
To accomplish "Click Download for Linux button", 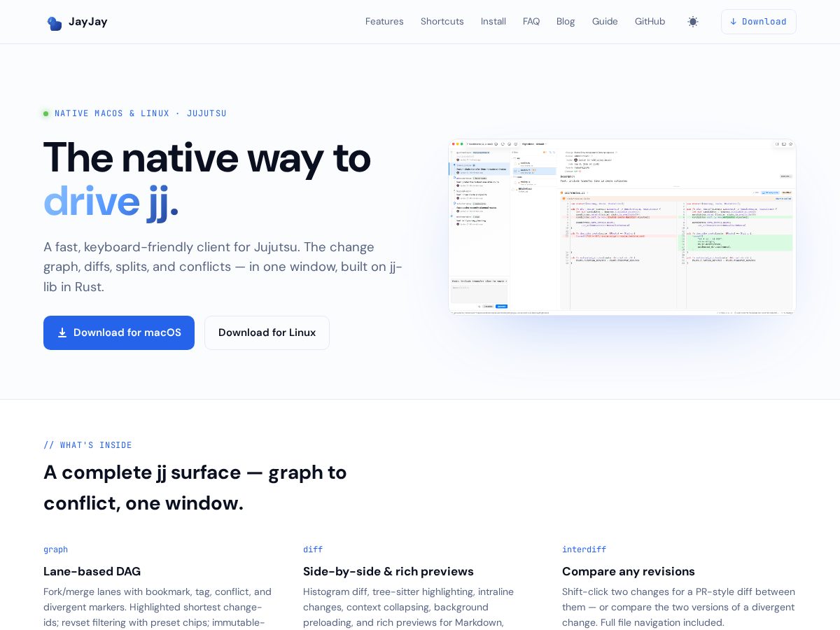I will (267, 332).
